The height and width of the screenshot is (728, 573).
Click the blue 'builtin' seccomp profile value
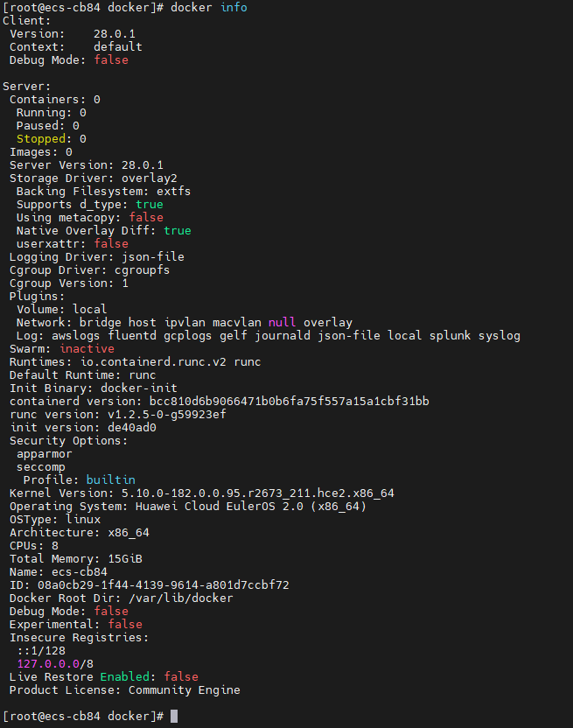click(x=111, y=479)
